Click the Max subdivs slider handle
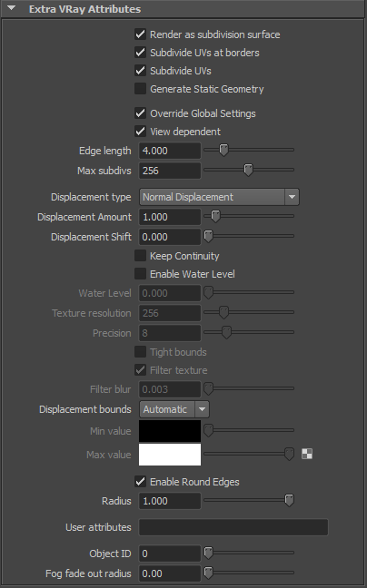367x588 pixels. (248, 170)
